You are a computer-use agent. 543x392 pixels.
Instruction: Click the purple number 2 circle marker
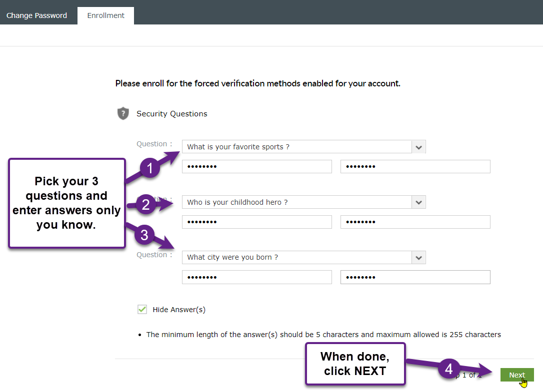click(146, 204)
